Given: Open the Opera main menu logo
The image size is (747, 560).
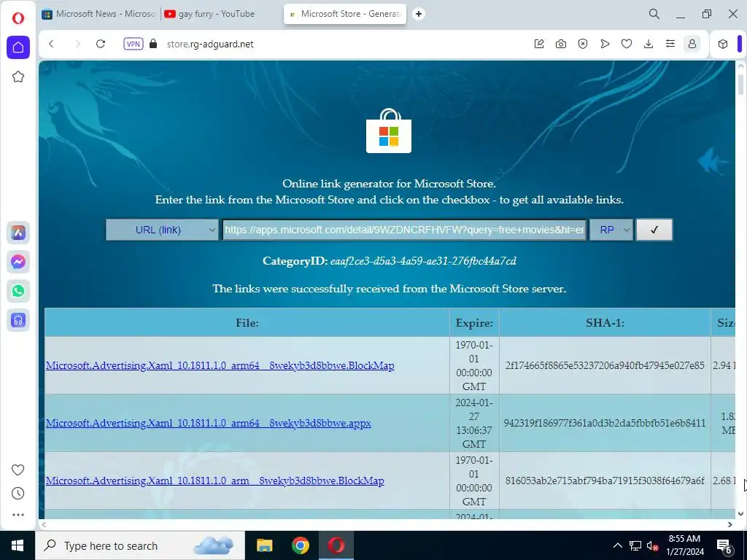Looking at the screenshot, I should point(18,18).
